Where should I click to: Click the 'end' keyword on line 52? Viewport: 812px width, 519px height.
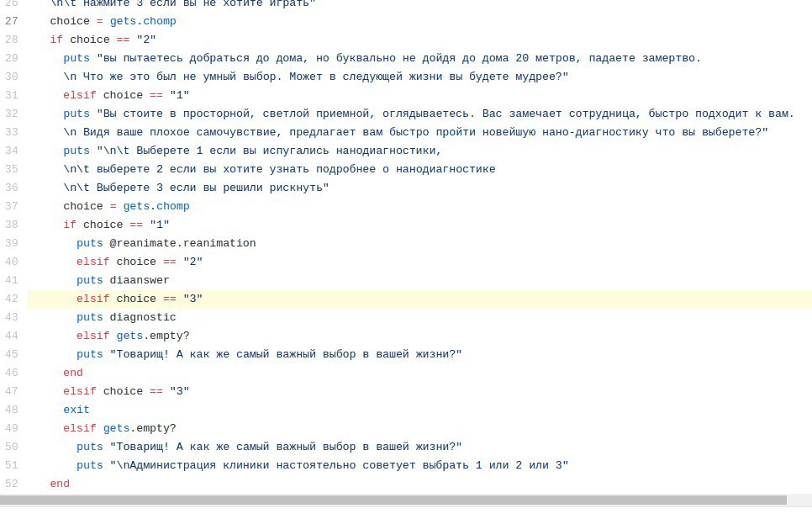(x=60, y=484)
